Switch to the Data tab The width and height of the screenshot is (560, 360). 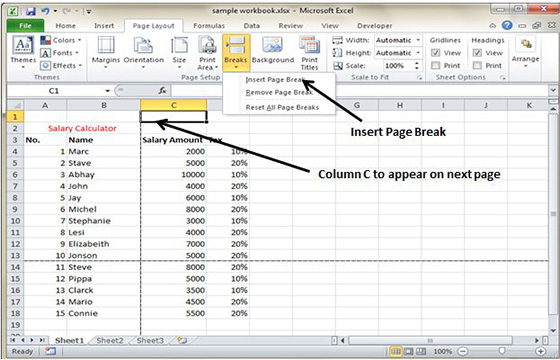(251, 26)
